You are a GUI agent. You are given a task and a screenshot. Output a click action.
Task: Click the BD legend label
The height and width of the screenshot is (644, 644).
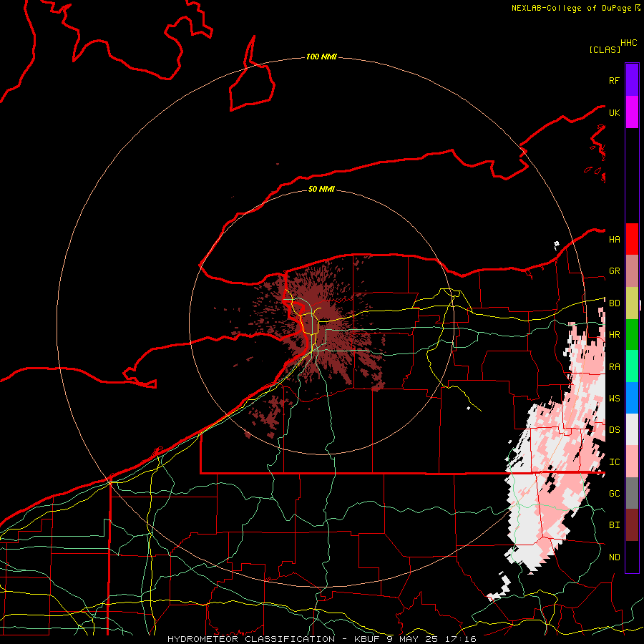614,303
